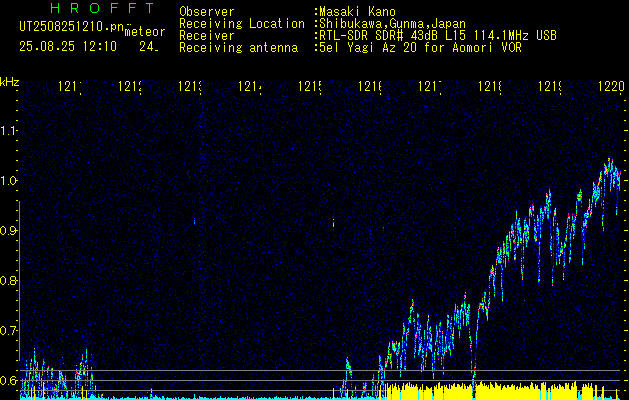Viewport: 629px width, 400px height.
Task: Click the 1212 time axis marker
Action: [x=130, y=86]
